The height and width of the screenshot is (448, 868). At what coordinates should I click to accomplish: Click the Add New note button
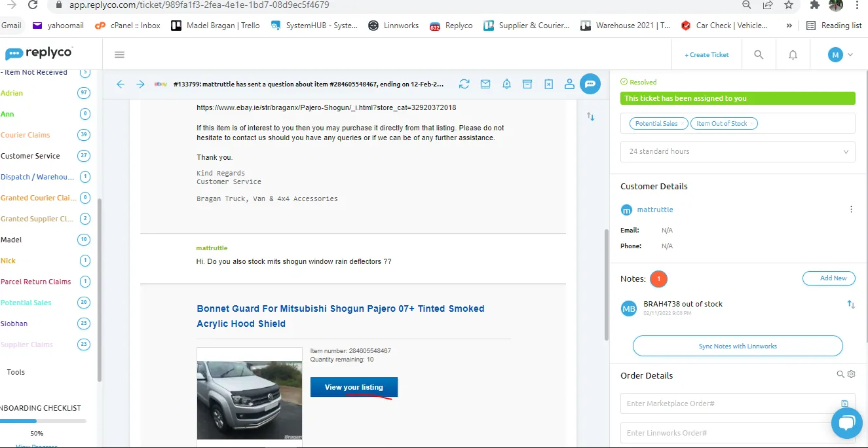(829, 278)
